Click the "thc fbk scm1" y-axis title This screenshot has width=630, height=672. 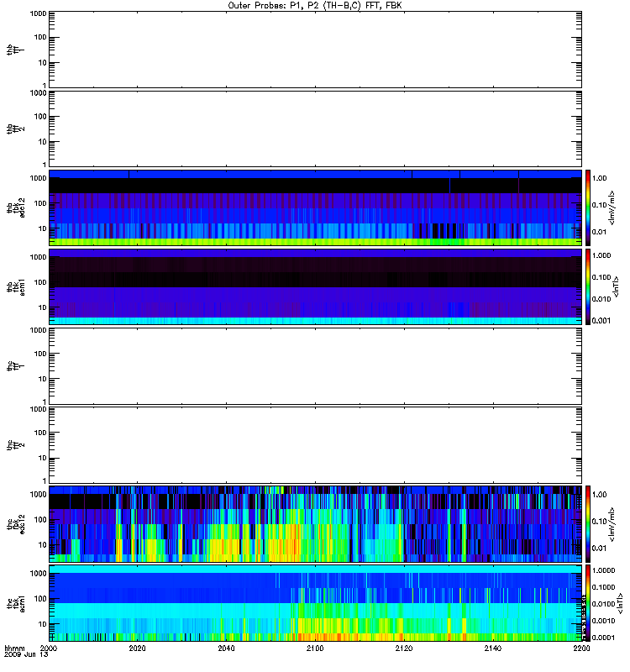pyautogui.click(x=15, y=603)
